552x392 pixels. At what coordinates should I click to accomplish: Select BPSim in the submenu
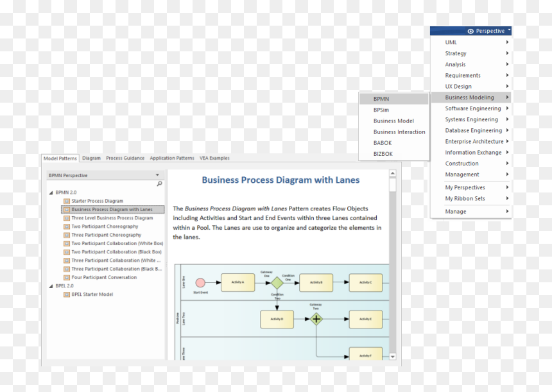(x=394, y=110)
